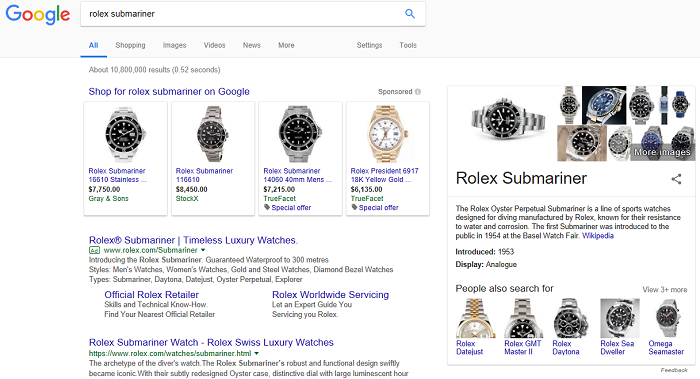Click the 'Display: Analogue' fact line

click(486, 265)
